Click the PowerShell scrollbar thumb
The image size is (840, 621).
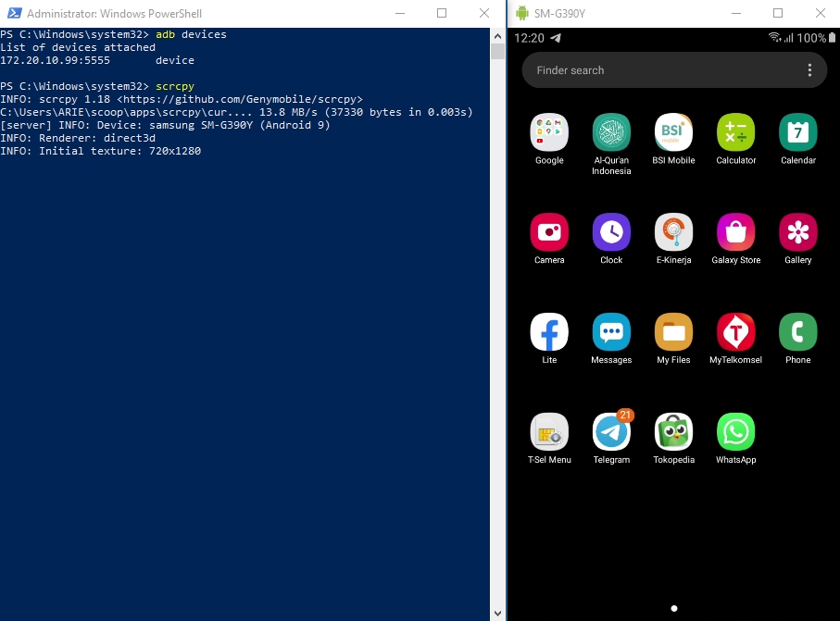pyautogui.click(x=497, y=52)
